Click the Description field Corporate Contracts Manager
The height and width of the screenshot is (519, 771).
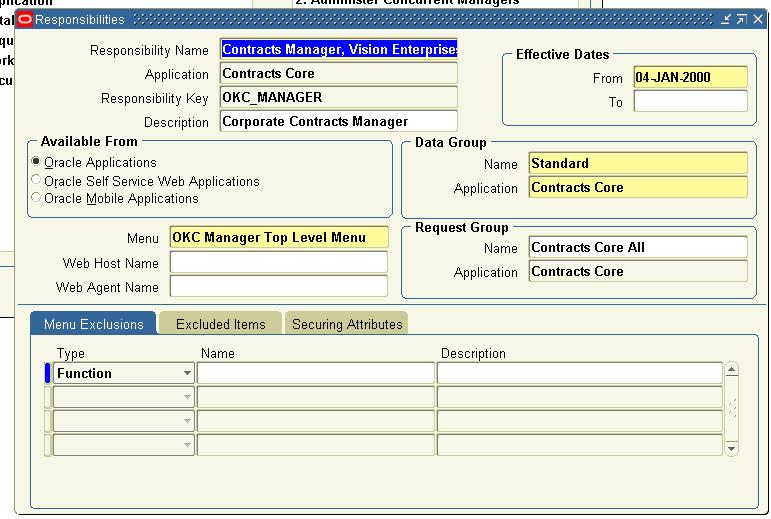point(339,121)
